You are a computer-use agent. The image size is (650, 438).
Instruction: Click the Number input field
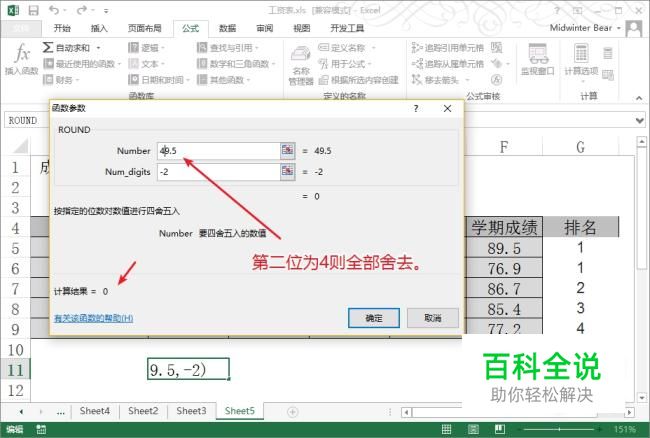tap(218, 151)
